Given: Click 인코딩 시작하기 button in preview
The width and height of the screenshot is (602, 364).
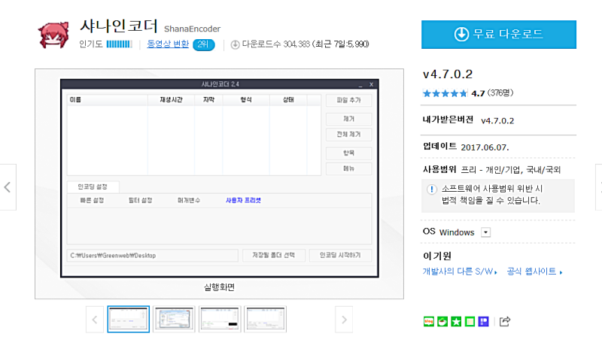Looking at the screenshot, I should point(340,256).
